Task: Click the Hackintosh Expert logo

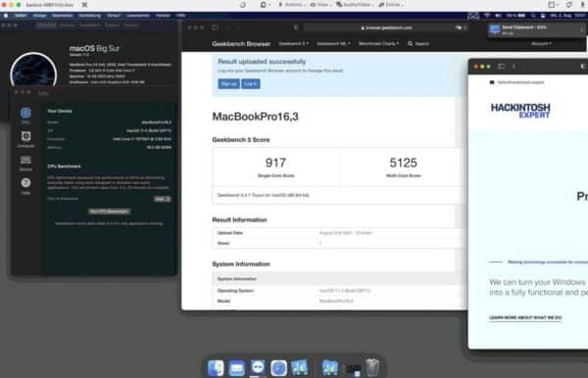Action: (x=520, y=111)
